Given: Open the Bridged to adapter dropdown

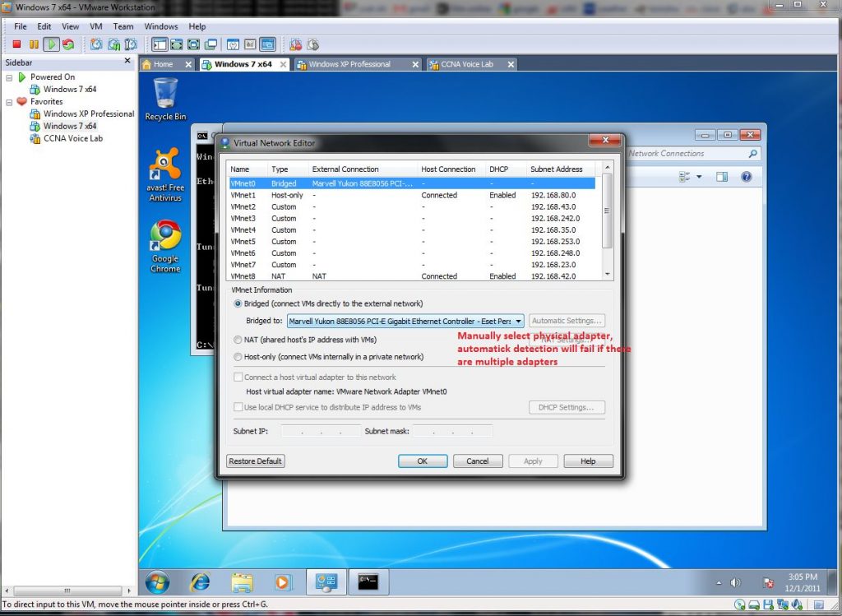Looking at the screenshot, I should click(405, 321).
